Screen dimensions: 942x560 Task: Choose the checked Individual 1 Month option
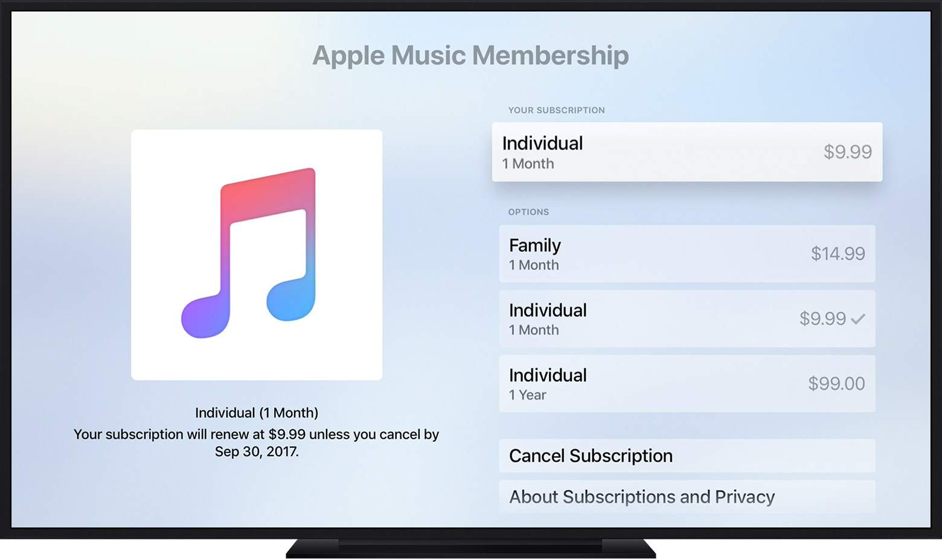(687, 319)
